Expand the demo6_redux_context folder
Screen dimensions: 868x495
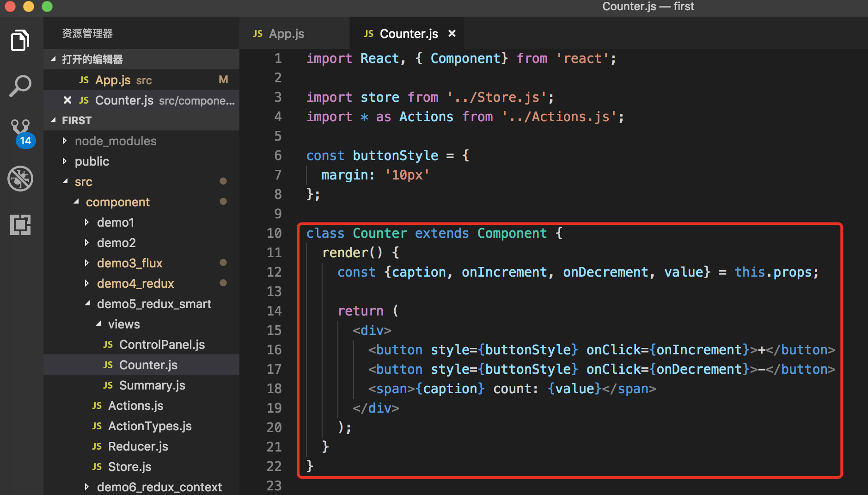click(x=86, y=487)
